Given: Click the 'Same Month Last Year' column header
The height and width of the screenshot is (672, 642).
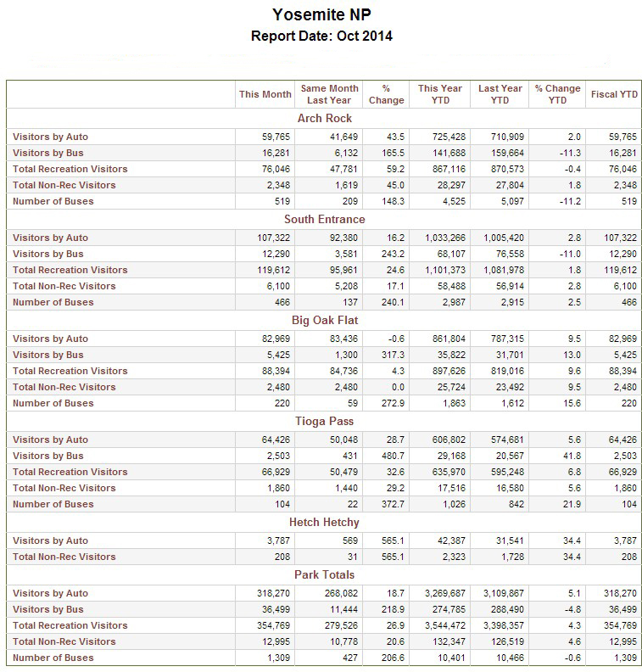Looking at the screenshot, I should [x=329, y=94].
